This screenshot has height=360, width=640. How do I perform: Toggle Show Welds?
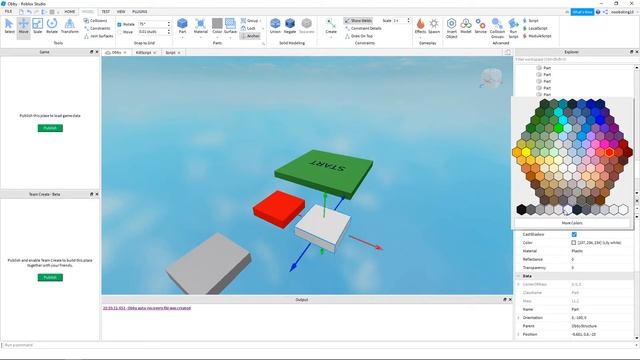point(358,20)
